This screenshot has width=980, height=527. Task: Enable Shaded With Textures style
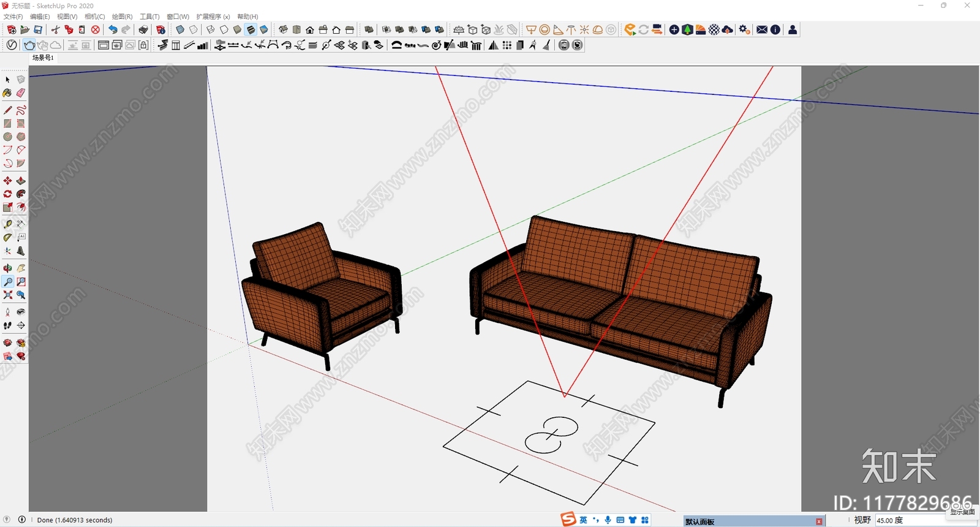pyautogui.click(x=251, y=29)
